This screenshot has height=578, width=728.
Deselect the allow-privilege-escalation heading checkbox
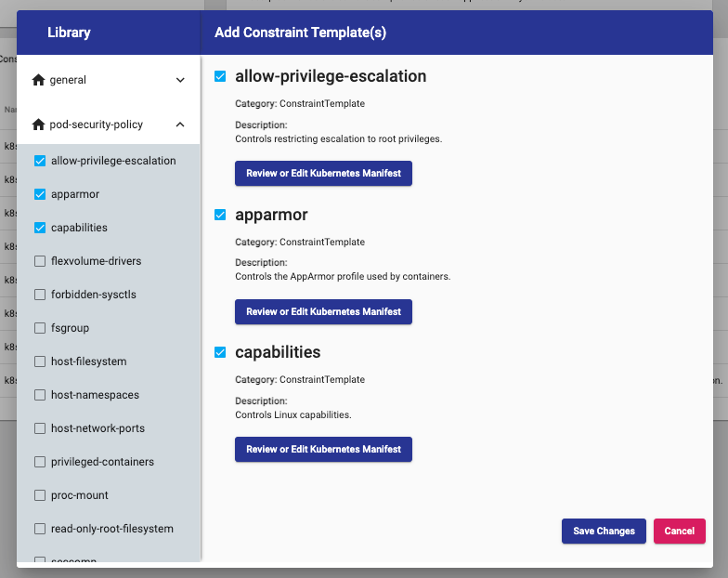[220, 76]
